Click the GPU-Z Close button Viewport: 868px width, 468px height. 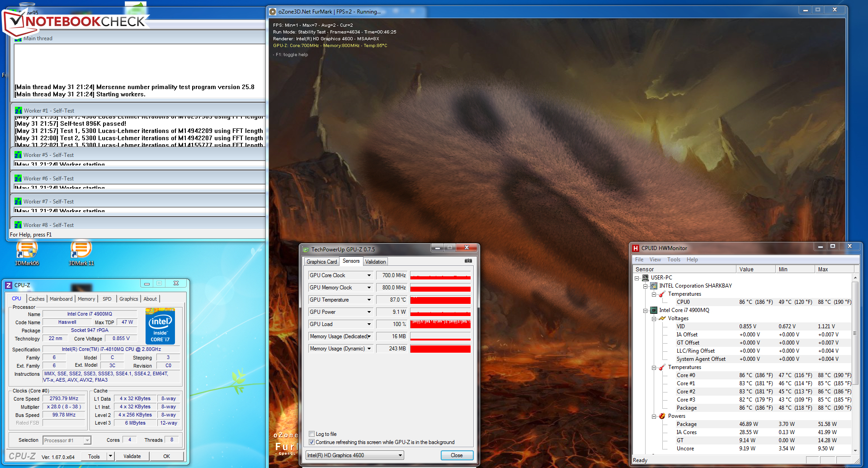(457, 455)
